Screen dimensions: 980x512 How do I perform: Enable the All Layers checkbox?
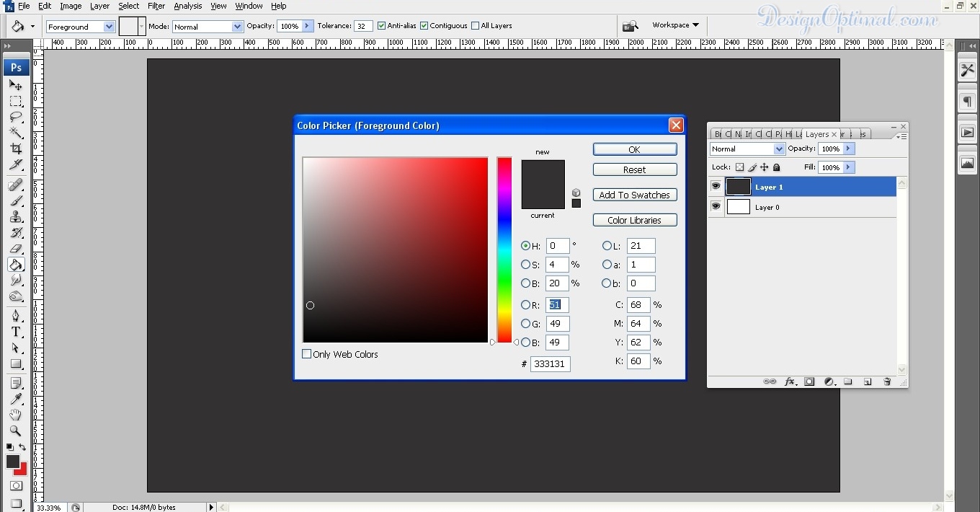point(475,26)
